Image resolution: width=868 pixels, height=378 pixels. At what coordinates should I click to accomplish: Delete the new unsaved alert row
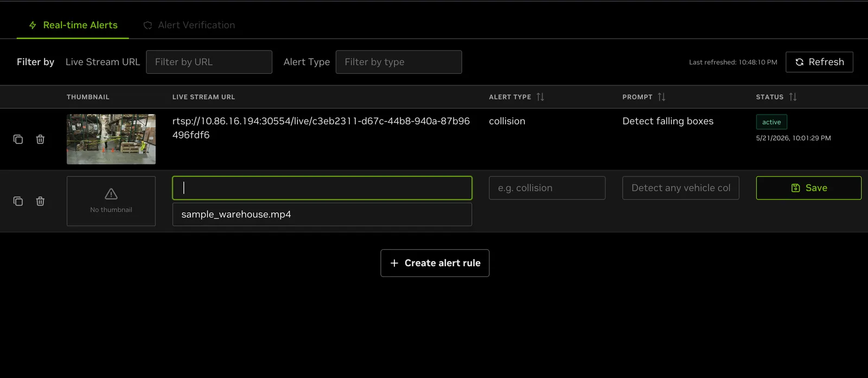point(40,201)
